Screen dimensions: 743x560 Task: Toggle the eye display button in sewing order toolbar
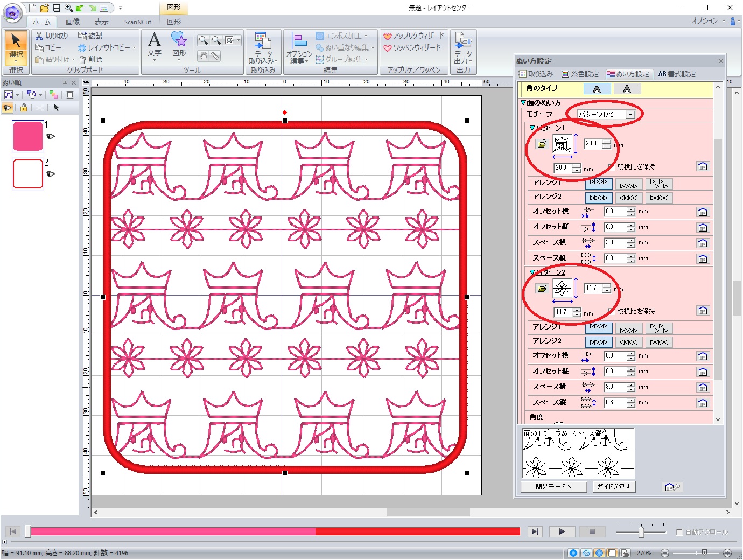(8, 108)
